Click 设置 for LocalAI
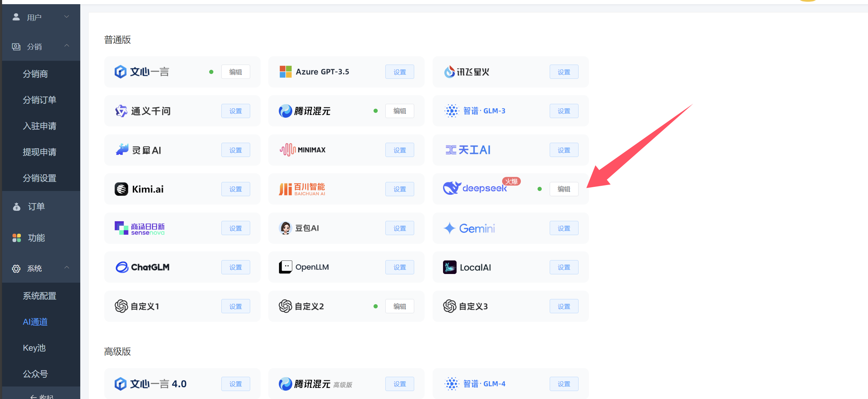 [564, 267]
